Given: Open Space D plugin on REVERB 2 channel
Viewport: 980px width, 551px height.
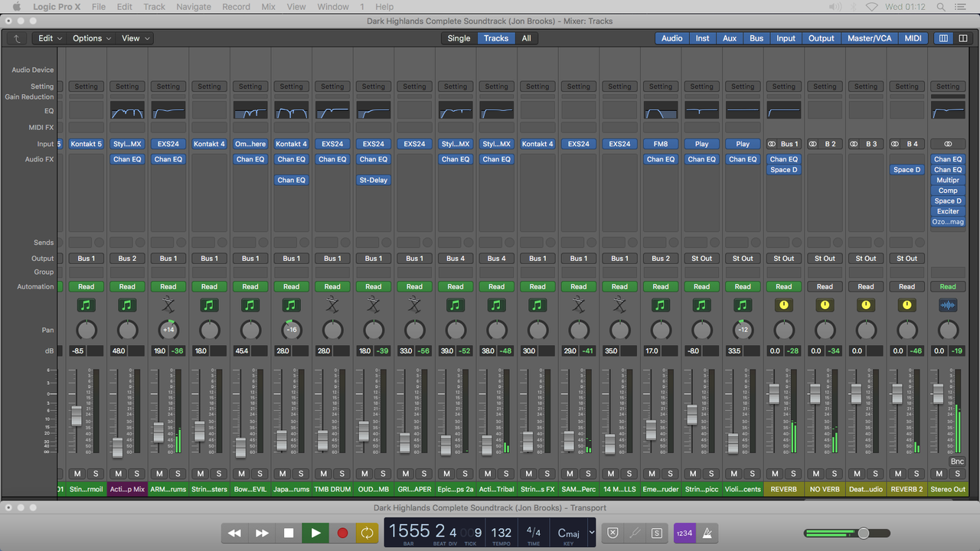Looking at the screenshot, I should click(x=907, y=170).
